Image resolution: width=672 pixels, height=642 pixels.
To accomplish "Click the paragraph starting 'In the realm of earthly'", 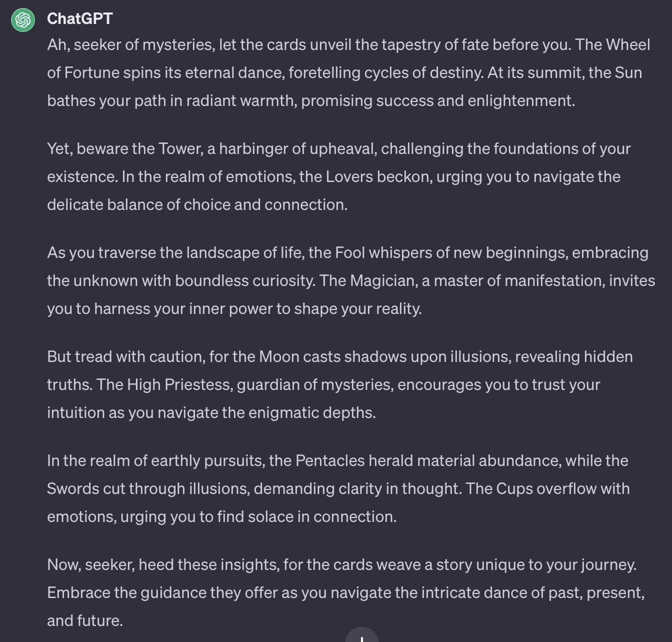I will [338, 488].
